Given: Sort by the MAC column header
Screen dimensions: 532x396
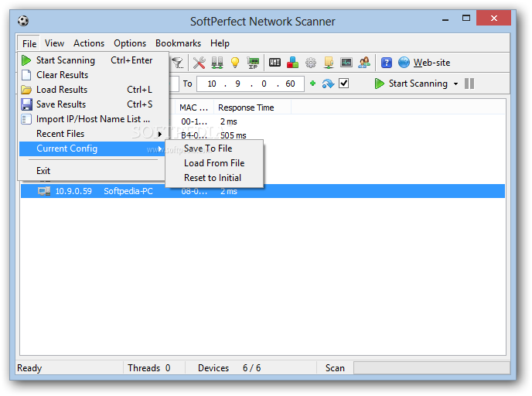Looking at the screenshot, I should coord(194,108).
